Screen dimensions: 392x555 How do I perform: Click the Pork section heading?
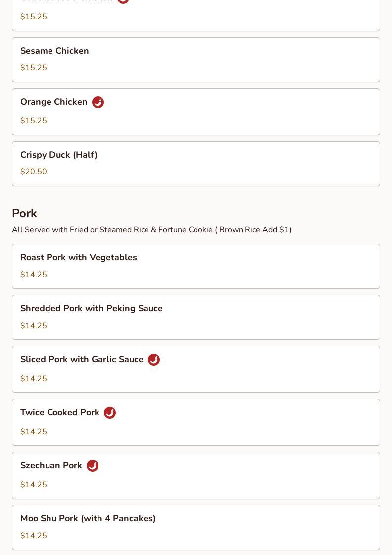[24, 213]
